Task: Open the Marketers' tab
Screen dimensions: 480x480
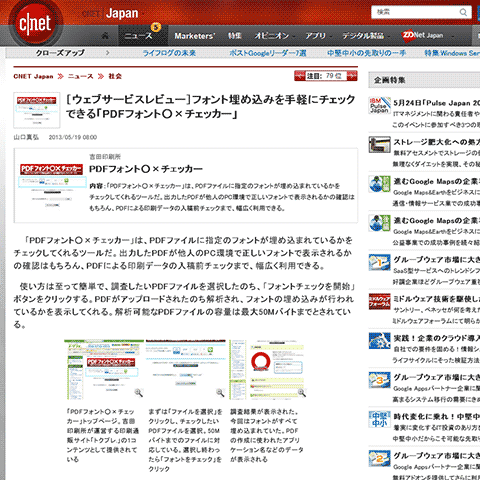Action: [x=195, y=36]
